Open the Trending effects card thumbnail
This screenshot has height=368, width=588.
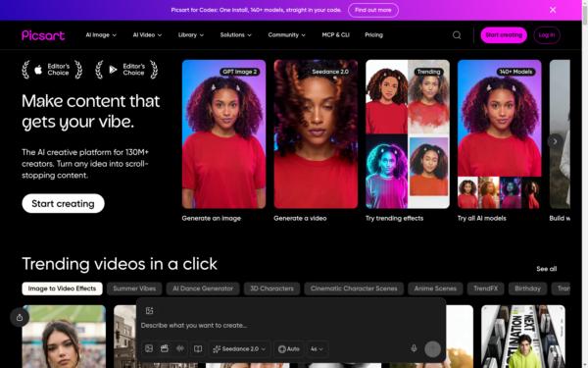click(408, 134)
